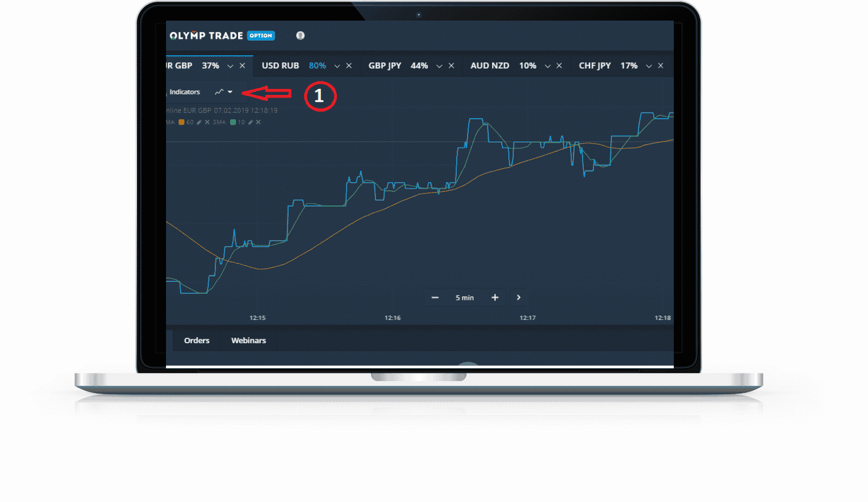Click the OPTION badge next to logo
The width and height of the screenshot is (868, 502).
261,36
